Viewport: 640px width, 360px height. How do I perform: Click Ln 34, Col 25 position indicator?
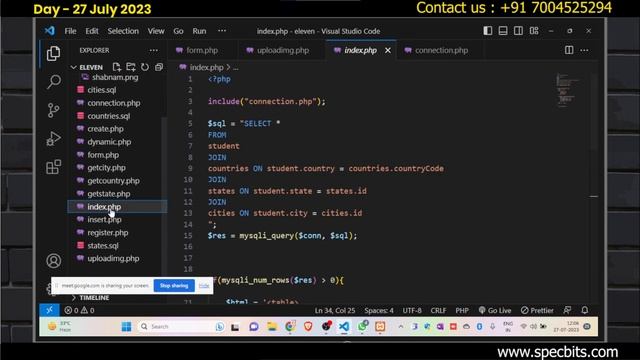coord(335,310)
